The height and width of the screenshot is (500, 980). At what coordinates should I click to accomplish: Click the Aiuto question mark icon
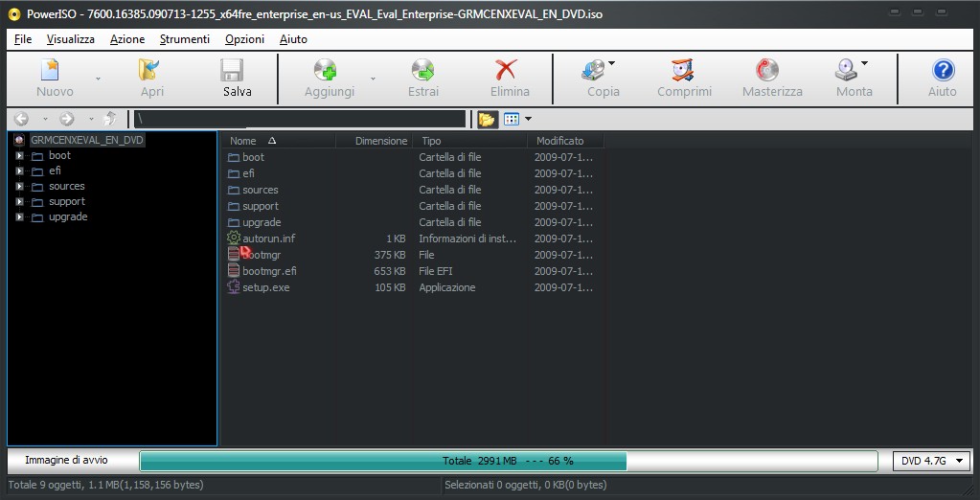point(943,69)
